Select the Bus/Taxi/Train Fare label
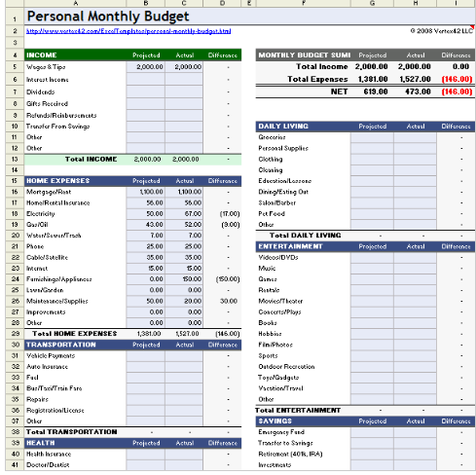This screenshot has width=476, height=475. [x=55, y=388]
